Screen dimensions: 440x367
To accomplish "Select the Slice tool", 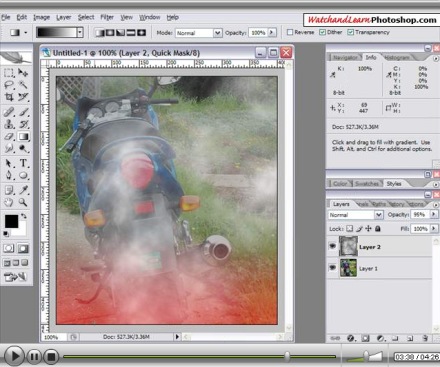I will pyautogui.click(x=23, y=97).
